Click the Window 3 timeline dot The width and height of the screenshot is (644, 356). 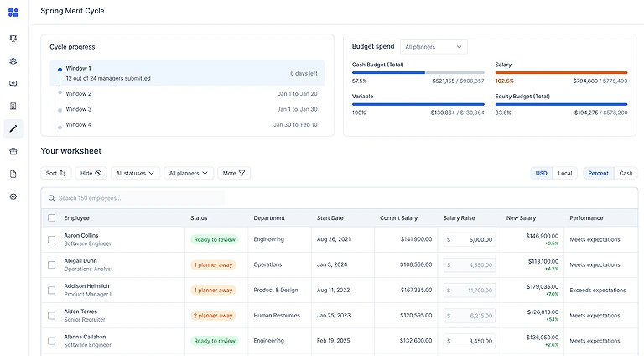tap(60, 110)
